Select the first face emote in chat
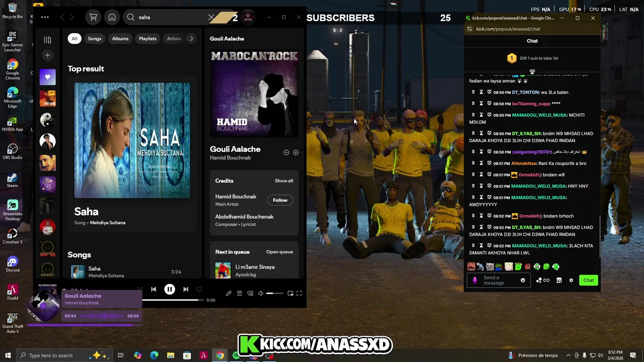Viewport: 644px width, 362px height. 471,266
